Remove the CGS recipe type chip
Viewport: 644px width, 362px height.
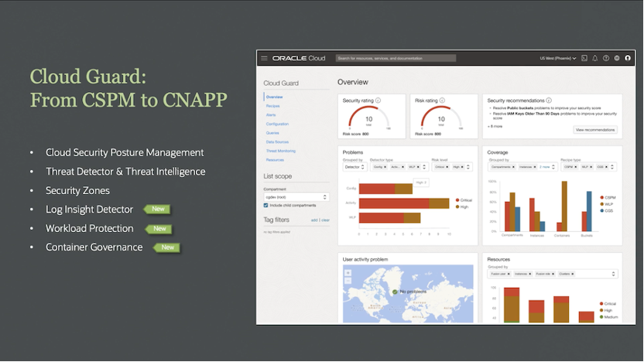[606, 167]
